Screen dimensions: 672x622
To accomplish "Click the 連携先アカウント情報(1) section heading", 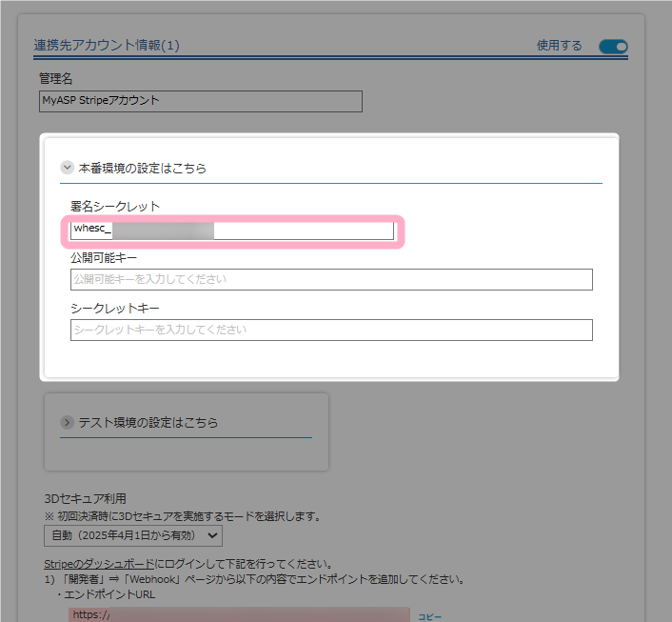I will 107,45.
